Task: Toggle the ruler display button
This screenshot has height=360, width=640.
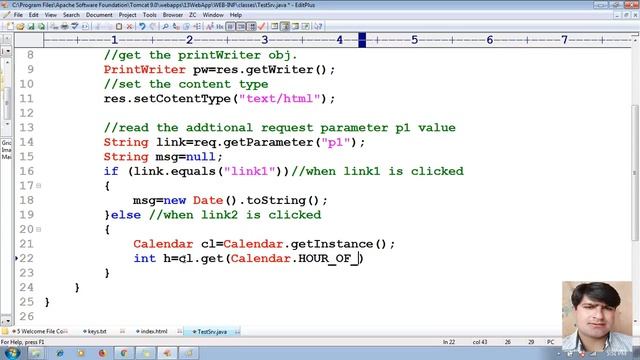Action: click(x=252, y=27)
